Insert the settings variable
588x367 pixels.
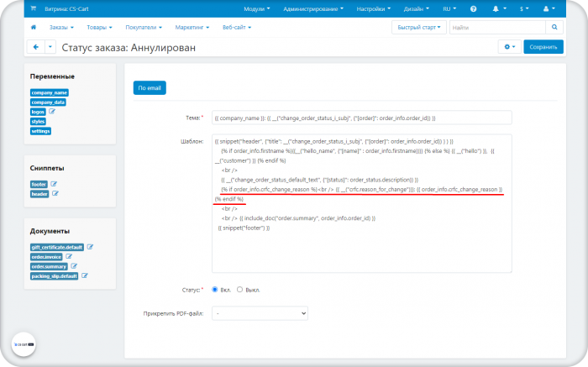(x=40, y=131)
